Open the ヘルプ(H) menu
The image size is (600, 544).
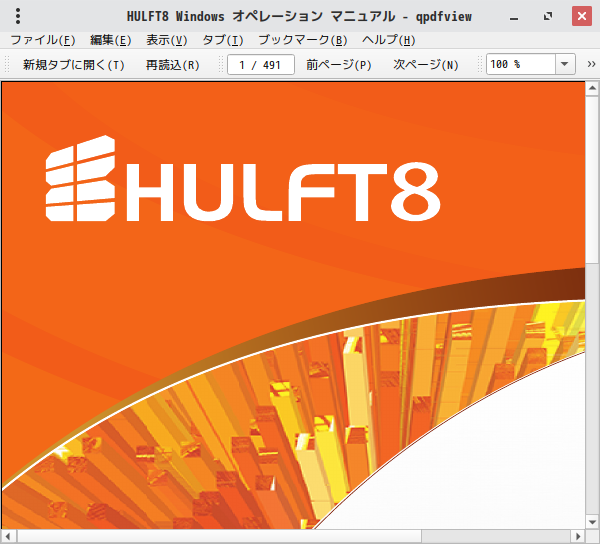(x=388, y=40)
